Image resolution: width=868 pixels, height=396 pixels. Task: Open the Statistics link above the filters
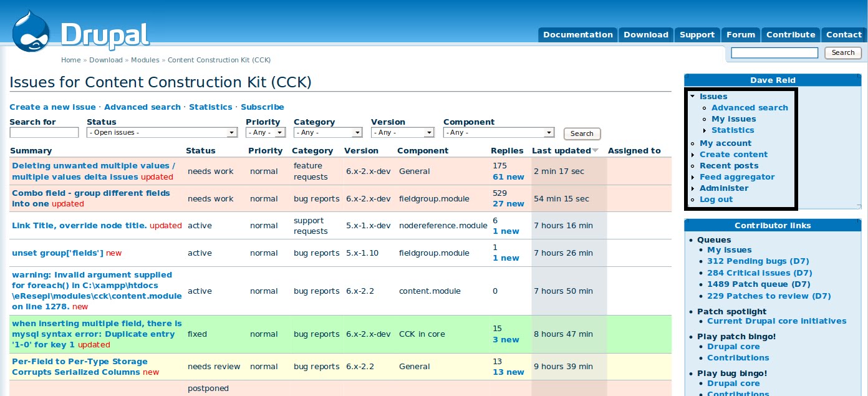coord(211,107)
